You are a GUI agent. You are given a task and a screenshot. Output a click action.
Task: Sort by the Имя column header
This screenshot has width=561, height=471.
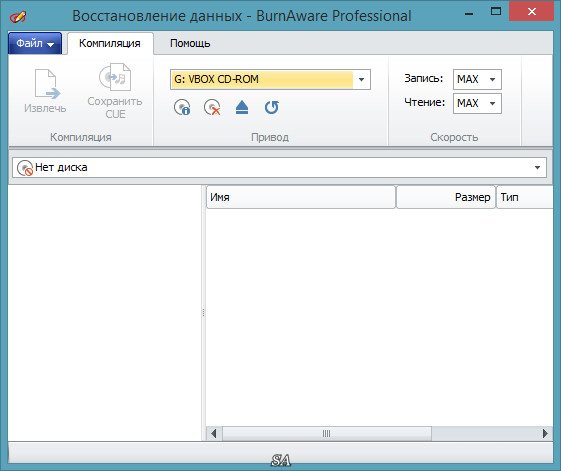point(301,197)
